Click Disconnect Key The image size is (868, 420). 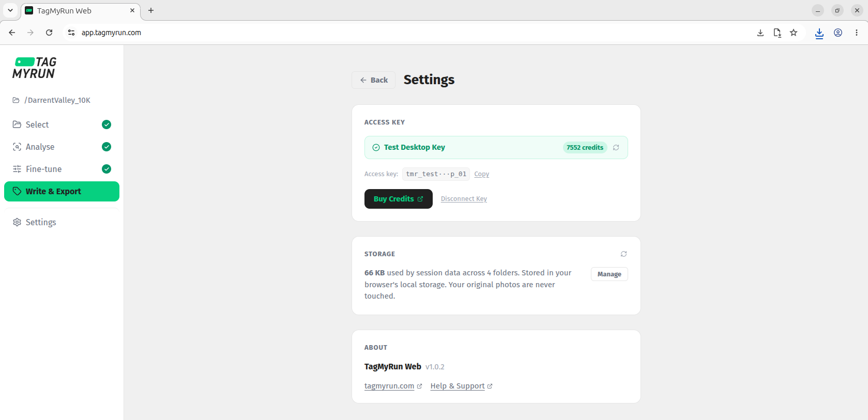pos(464,199)
